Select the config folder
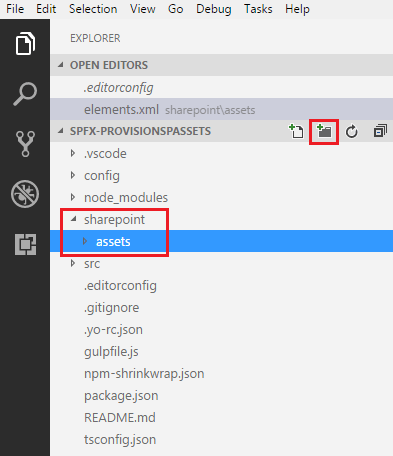Screen dimensions: 393x456 [x=221, y=175]
